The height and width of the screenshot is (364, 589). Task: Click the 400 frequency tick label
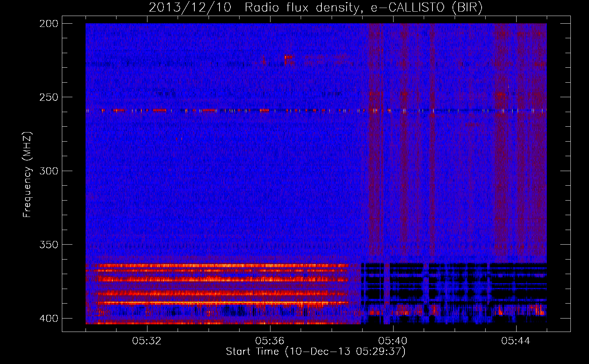tap(49, 318)
